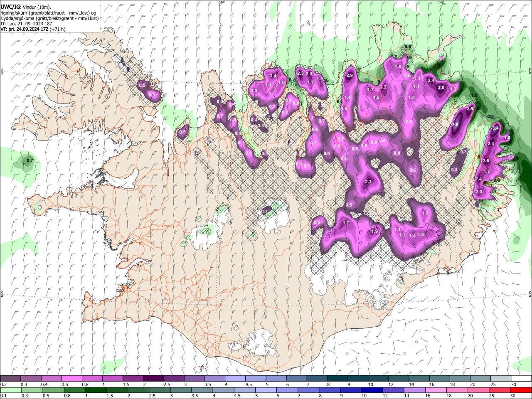This screenshot has height=399, width=532.
Task: Click the '2.8' value in the east fjords
Action: (x=486, y=161)
